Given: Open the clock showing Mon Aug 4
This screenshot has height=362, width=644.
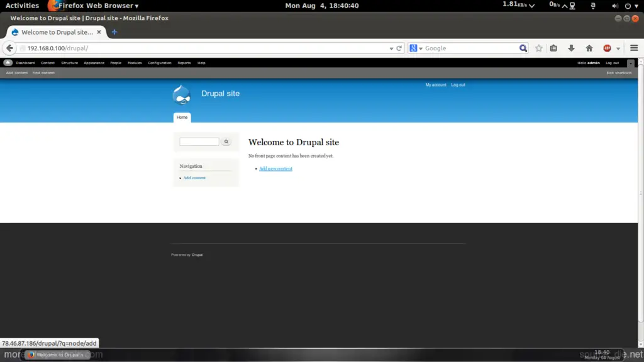Looking at the screenshot, I should tap(322, 6).
